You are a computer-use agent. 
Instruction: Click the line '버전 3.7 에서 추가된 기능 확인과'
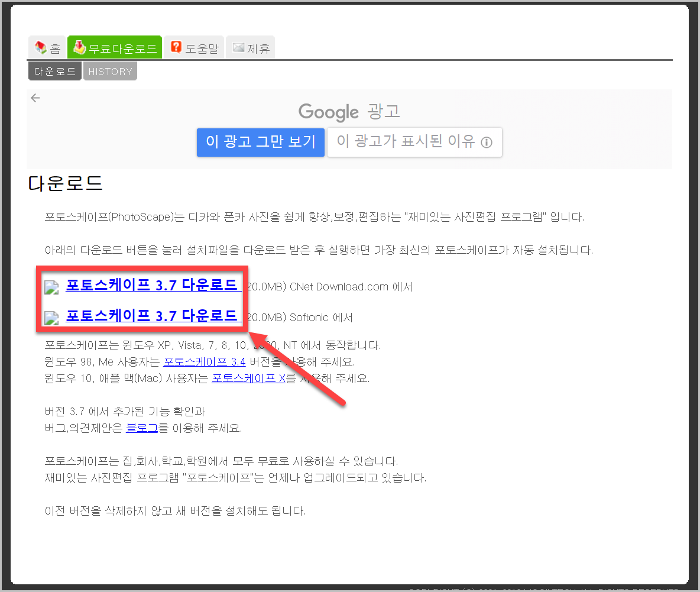pyautogui.click(x=125, y=411)
